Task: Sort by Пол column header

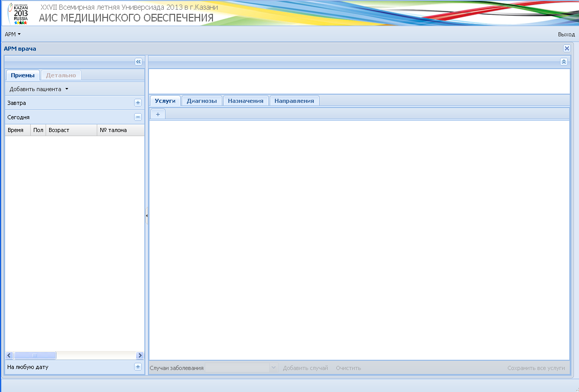Action: pos(38,130)
